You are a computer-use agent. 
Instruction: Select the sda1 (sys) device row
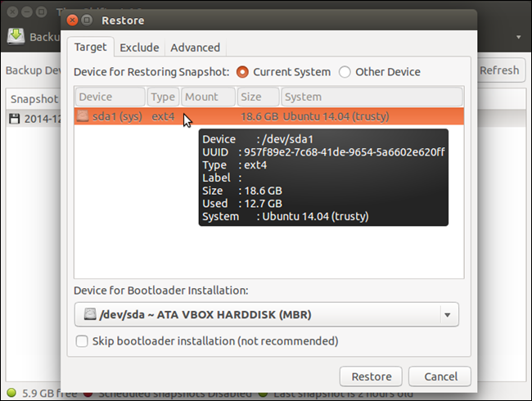(269, 116)
